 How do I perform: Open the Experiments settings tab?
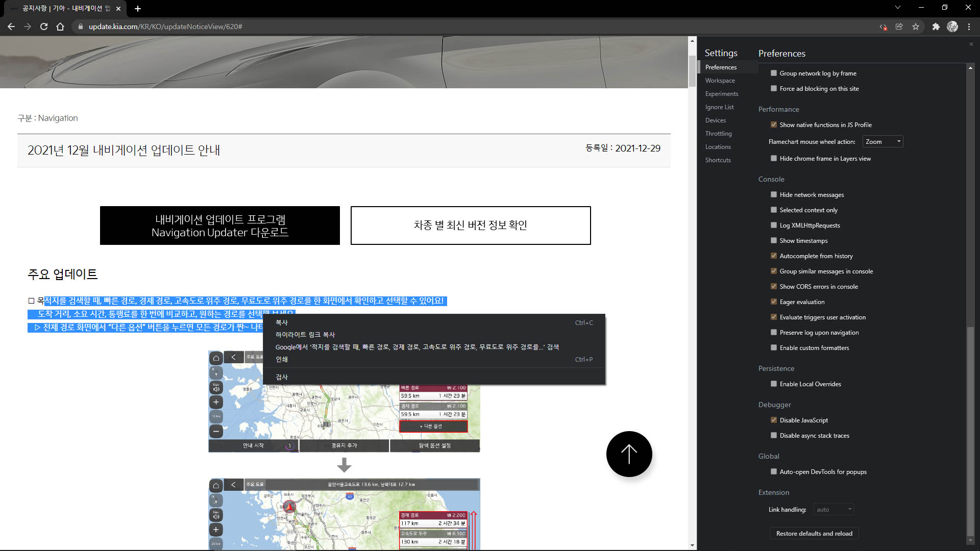point(721,94)
